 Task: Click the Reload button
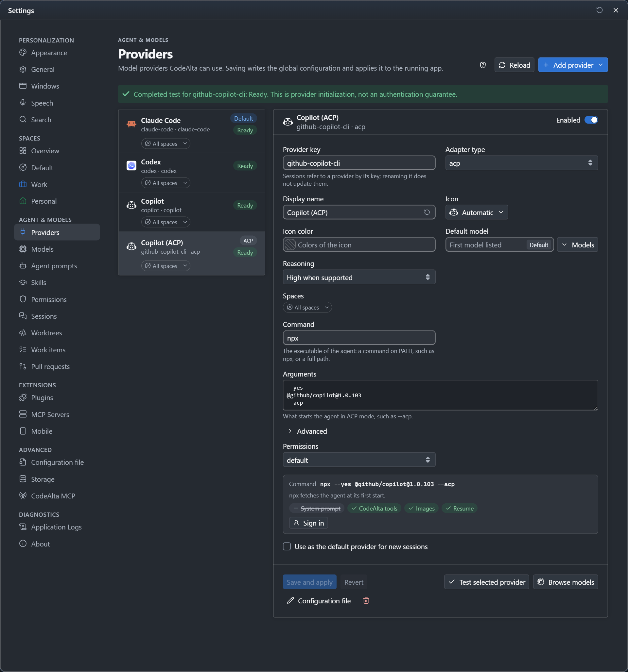click(x=514, y=65)
